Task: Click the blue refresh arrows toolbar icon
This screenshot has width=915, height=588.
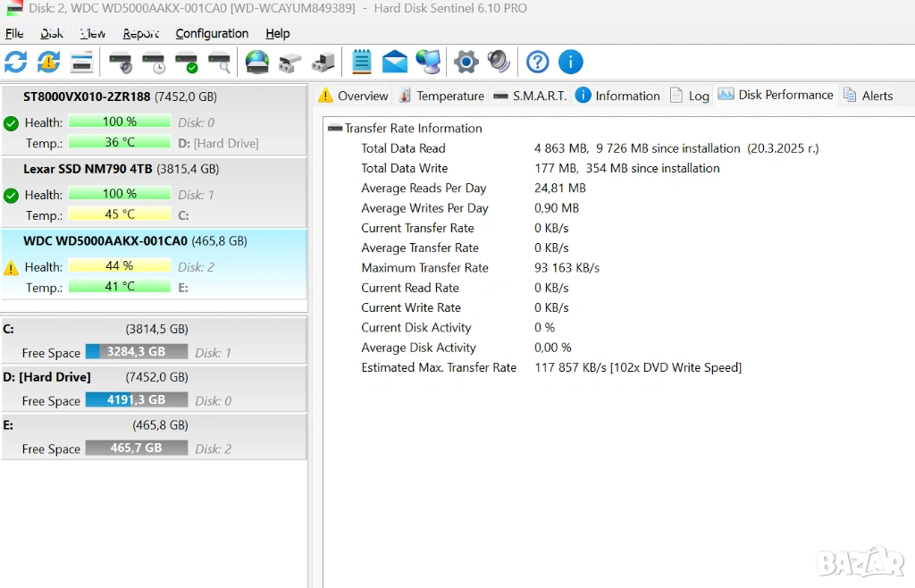Action: tap(16, 62)
